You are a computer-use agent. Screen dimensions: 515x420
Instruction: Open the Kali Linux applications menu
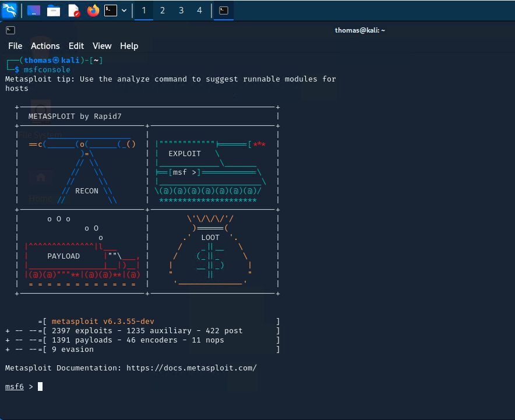[8, 10]
